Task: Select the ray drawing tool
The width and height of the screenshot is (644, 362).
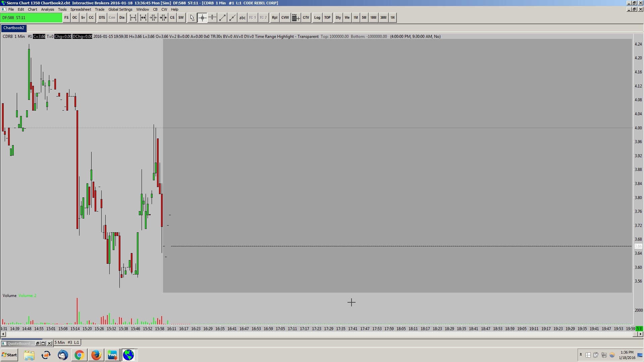Action: (232, 18)
